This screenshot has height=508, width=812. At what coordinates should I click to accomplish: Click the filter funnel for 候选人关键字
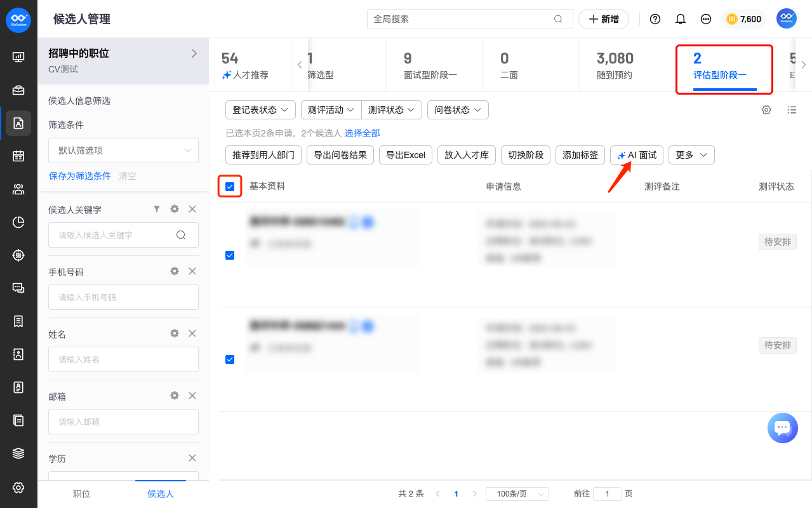[157, 209]
